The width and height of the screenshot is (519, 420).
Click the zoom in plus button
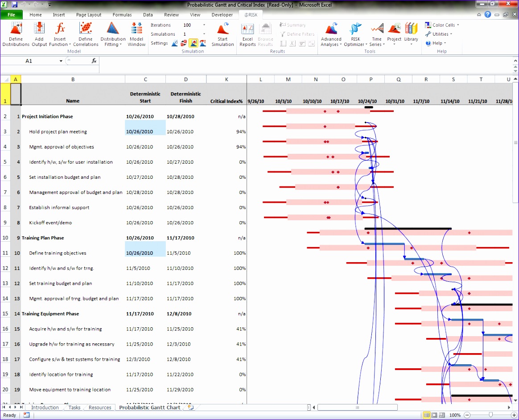coord(514,415)
